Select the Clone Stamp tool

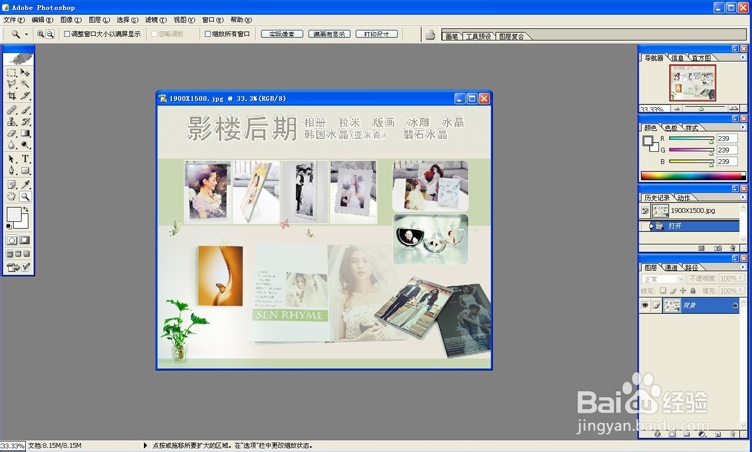click(x=12, y=122)
